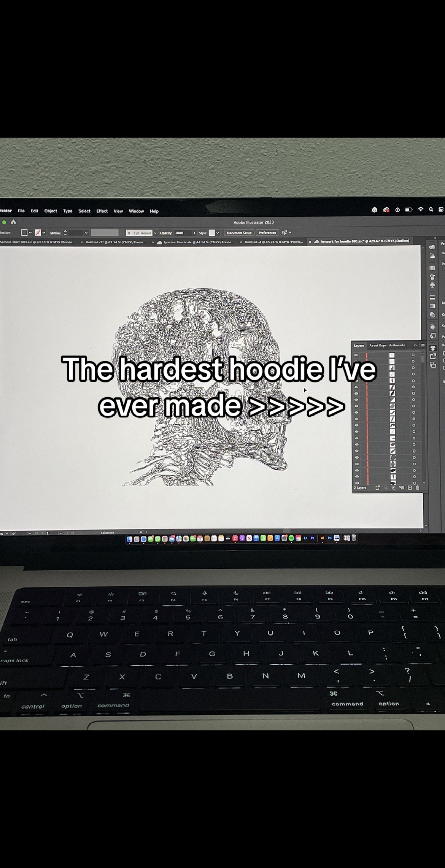This screenshot has width=445, height=868.
Task: Toggle eye icon of bottom-most visible Layers row
Action: point(357,483)
